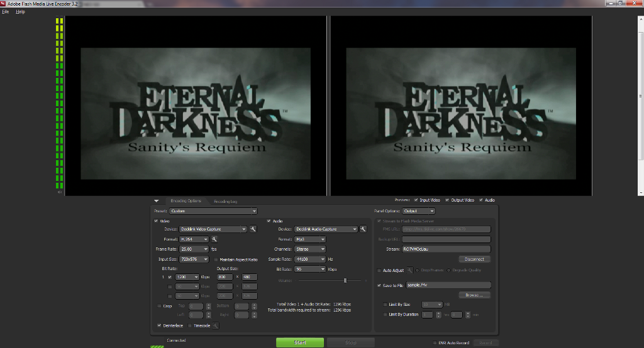The height and width of the screenshot is (348, 644).
Task: Click the Stream name field
Action: coord(447,249)
